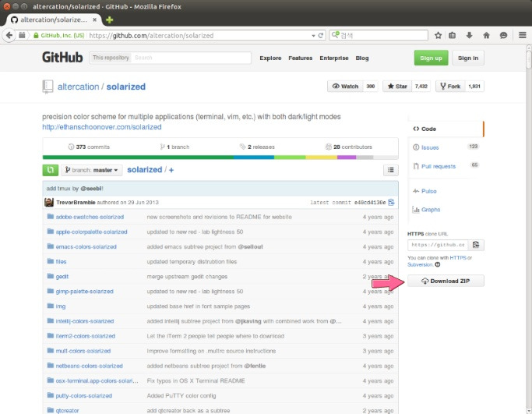Open the apple-colorpalette-solarized folder
Screen dimensions: 532x414
91,232
